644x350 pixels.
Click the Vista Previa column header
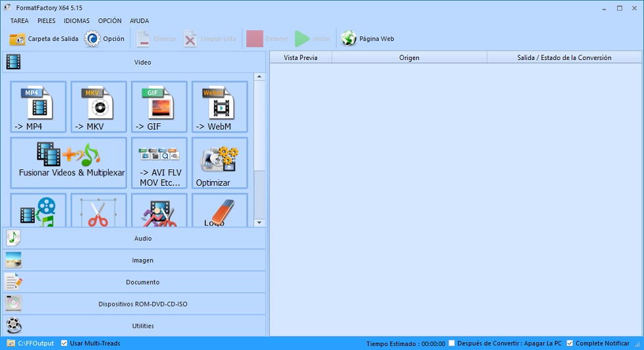pos(301,57)
